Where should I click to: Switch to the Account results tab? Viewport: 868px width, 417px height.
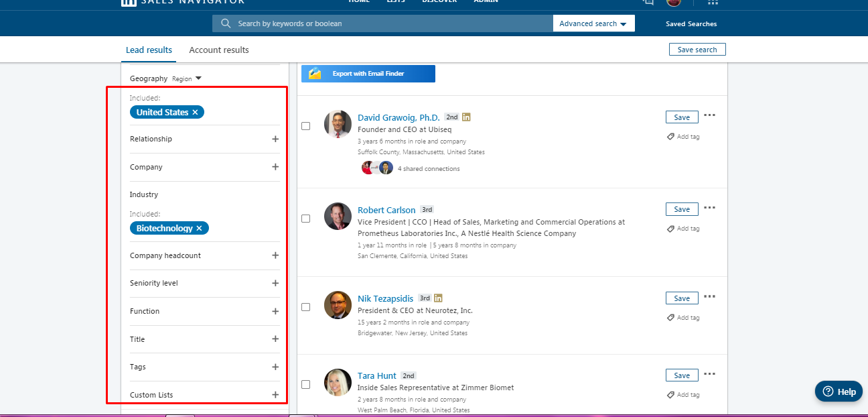click(x=219, y=50)
